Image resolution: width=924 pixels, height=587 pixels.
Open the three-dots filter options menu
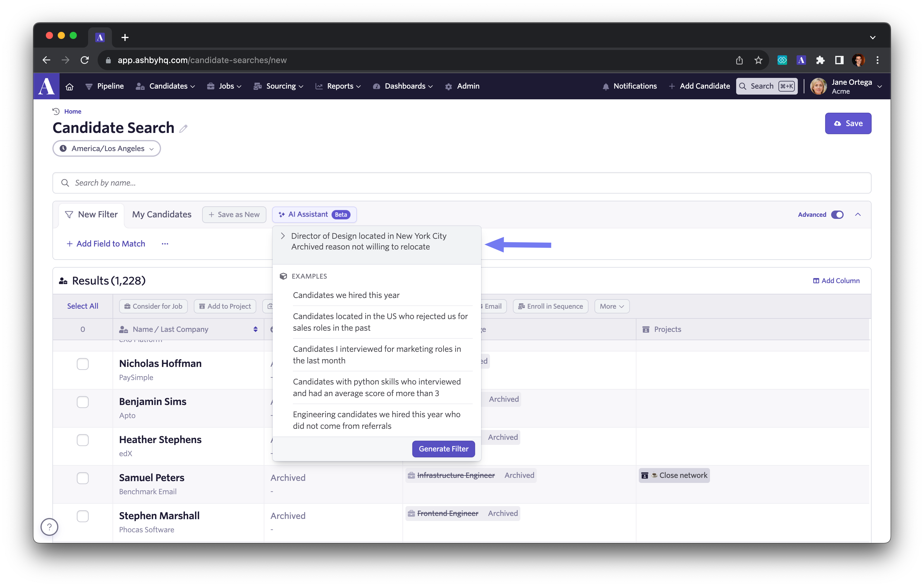[165, 244]
